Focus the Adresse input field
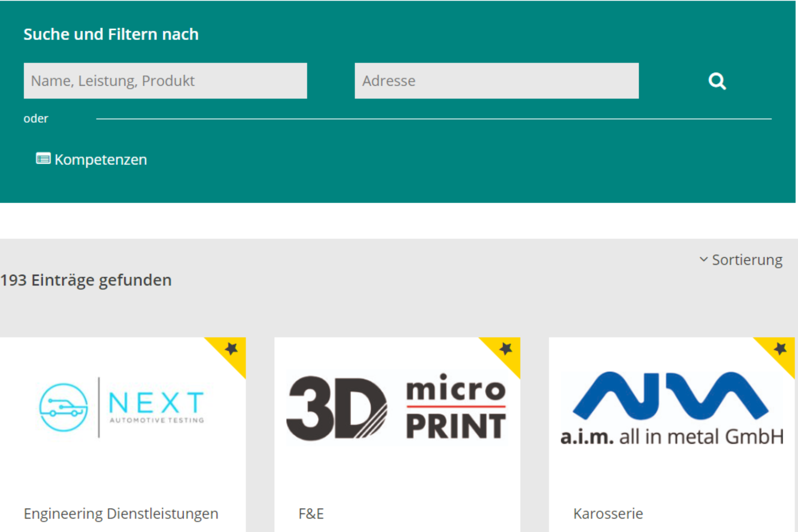This screenshot has height=532, width=798. [x=496, y=81]
